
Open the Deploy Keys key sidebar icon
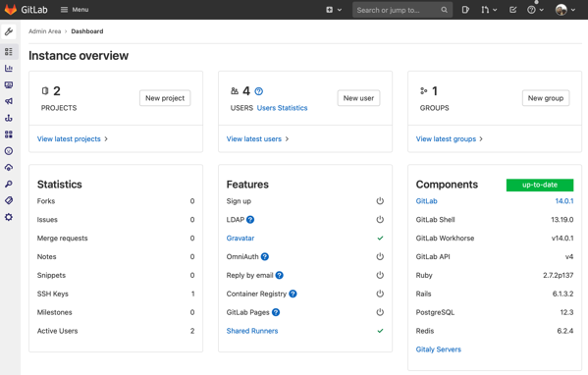coord(9,184)
